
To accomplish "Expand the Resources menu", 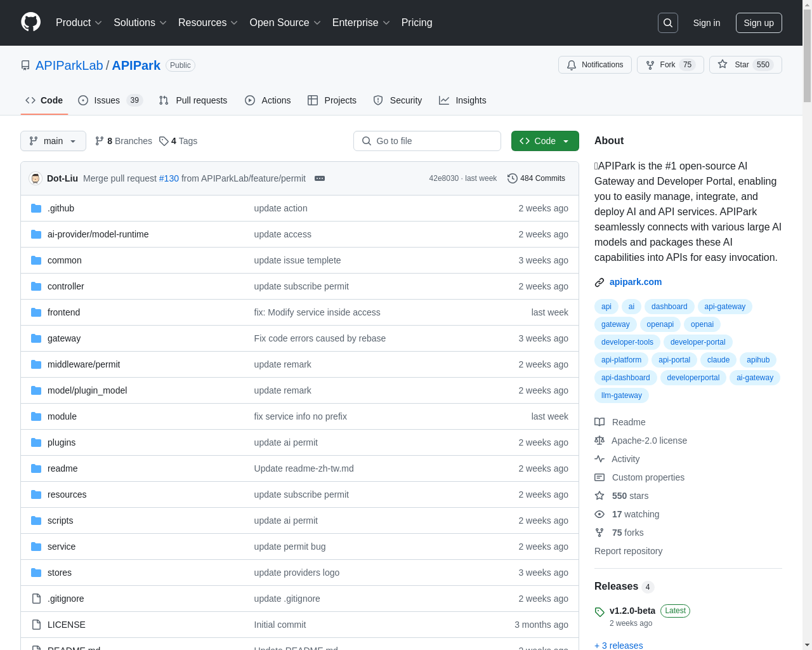I will 208,23.
